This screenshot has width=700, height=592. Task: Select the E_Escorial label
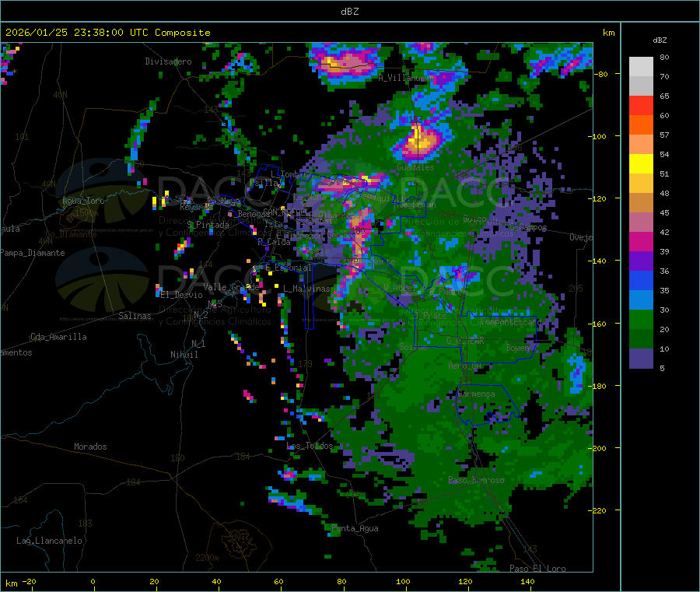[x=289, y=268]
